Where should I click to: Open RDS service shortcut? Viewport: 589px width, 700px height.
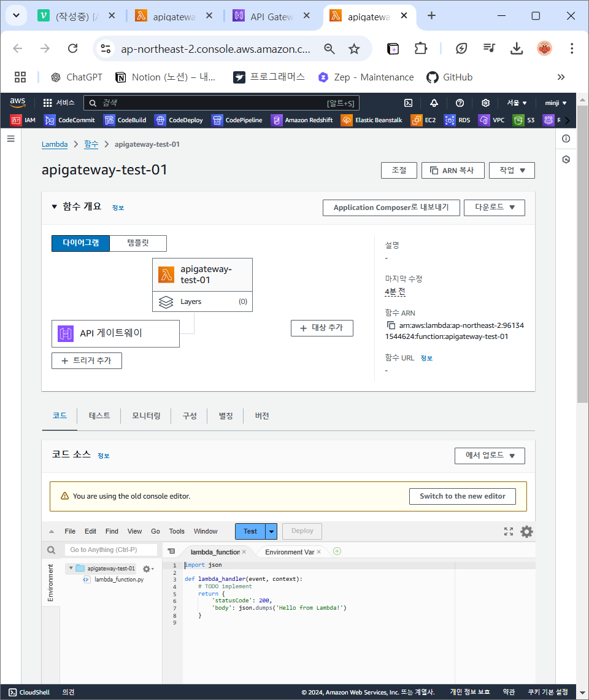click(457, 120)
